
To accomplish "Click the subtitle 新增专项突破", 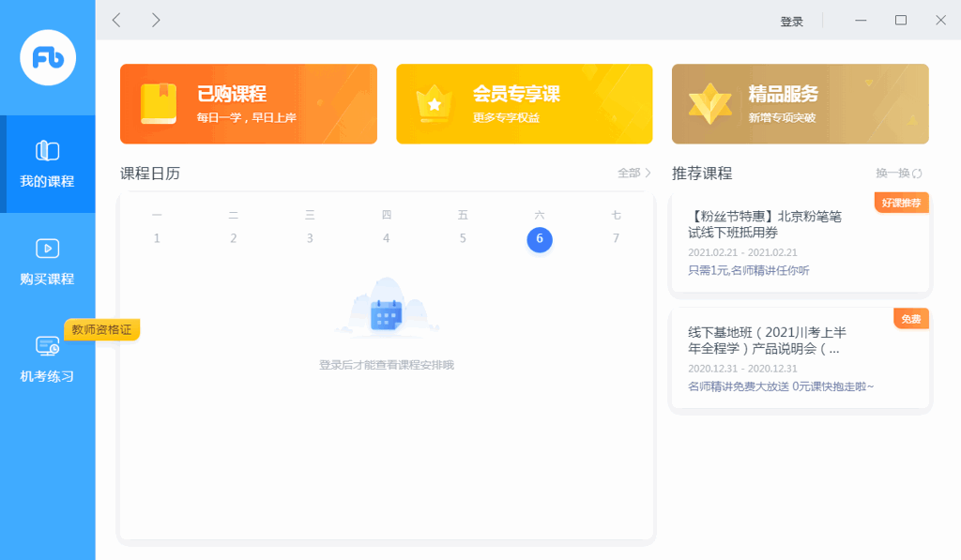I will pyautogui.click(x=782, y=117).
